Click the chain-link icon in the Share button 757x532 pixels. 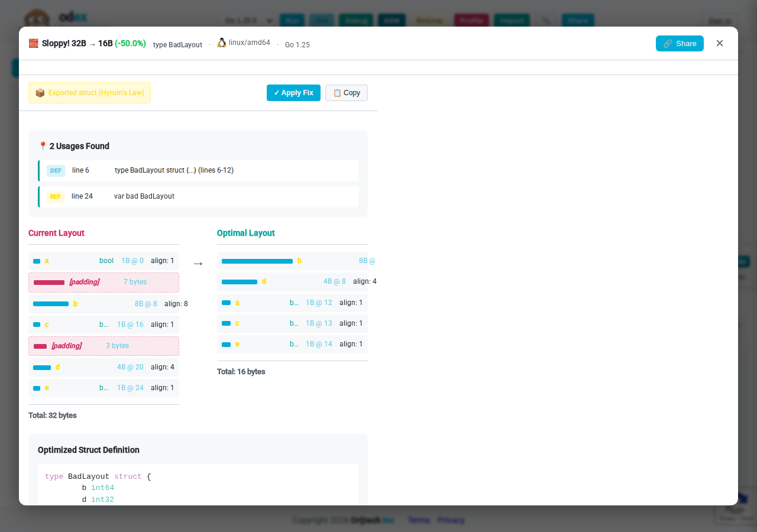[667, 43]
